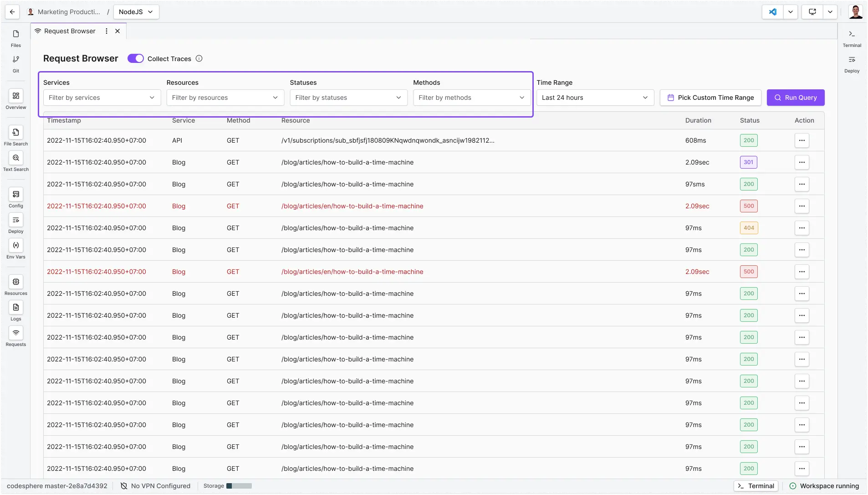Image resolution: width=868 pixels, height=495 pixels.
Task: Click Pick Custom Time Range button
Action: (x=710, y=98)
